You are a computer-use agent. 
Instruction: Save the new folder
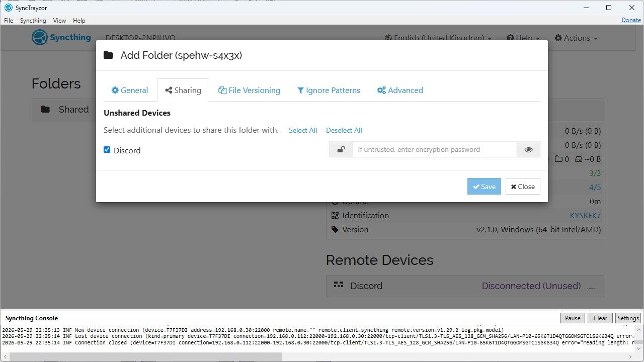[x=484, y=187]
